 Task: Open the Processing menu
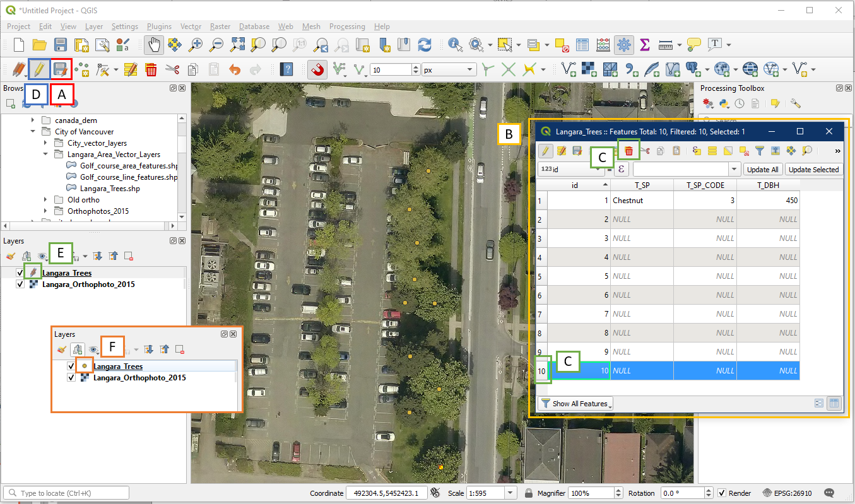346,26
